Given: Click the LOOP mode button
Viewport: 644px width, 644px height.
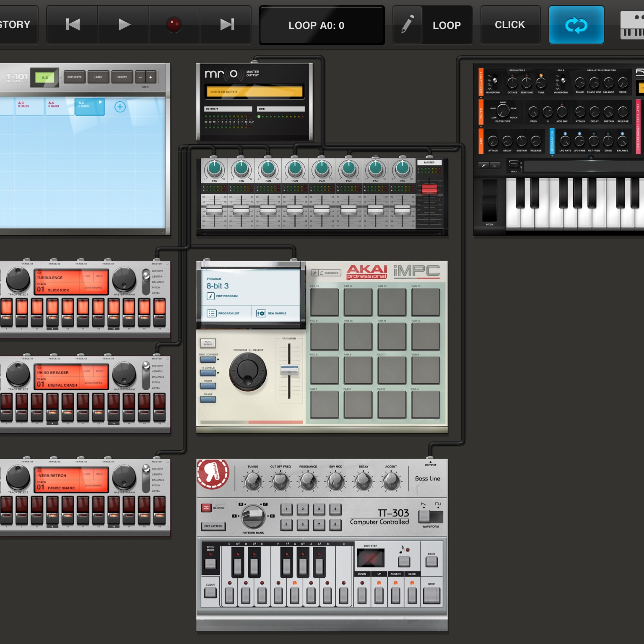Looking at the screenshot, I should point(447,25).
